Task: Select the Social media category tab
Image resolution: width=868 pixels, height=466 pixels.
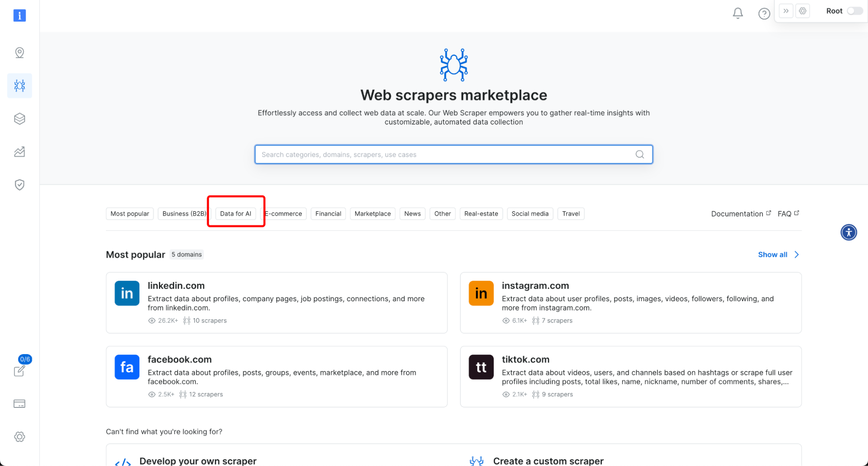Action: [x=530, y=213]
